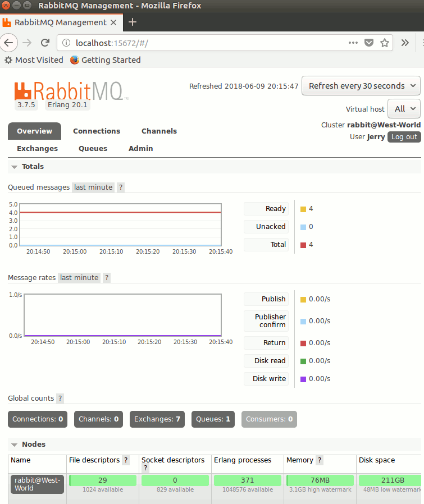This screenshot has width=424, height=504.
Task: Switch to the Channels tab
Action: pyautogui.click(x=159, y=131)
